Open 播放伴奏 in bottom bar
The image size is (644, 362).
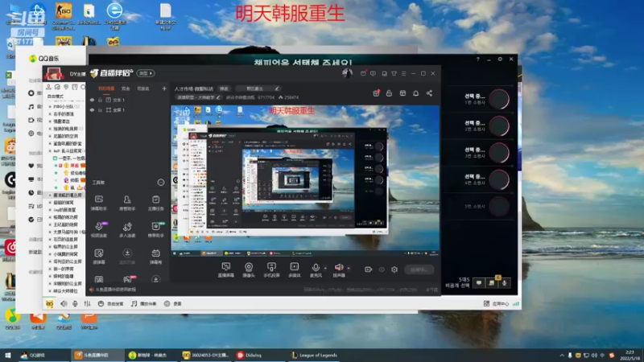click(144, 304)
